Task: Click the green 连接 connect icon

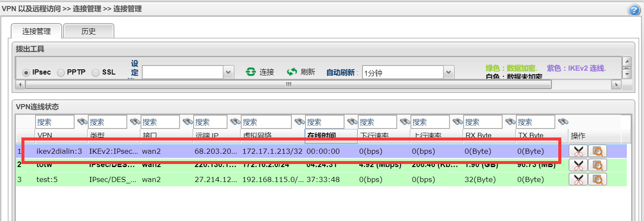Action: pos(250,72)
